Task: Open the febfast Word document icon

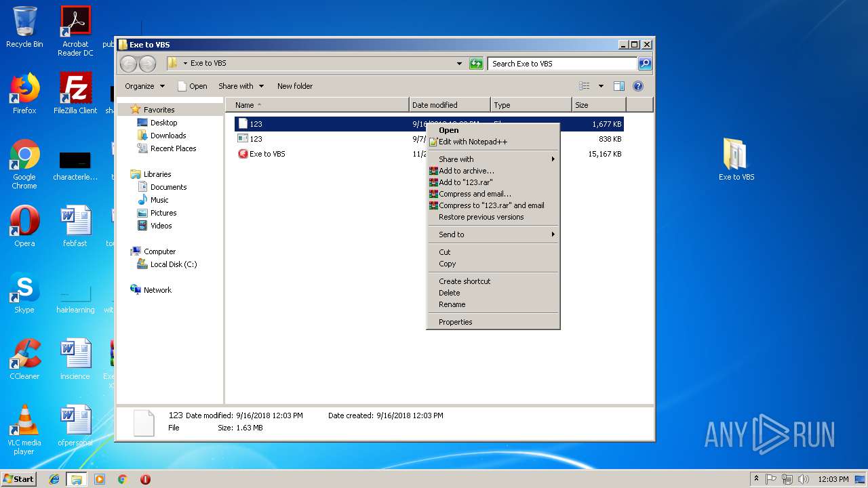Action: 75,226
